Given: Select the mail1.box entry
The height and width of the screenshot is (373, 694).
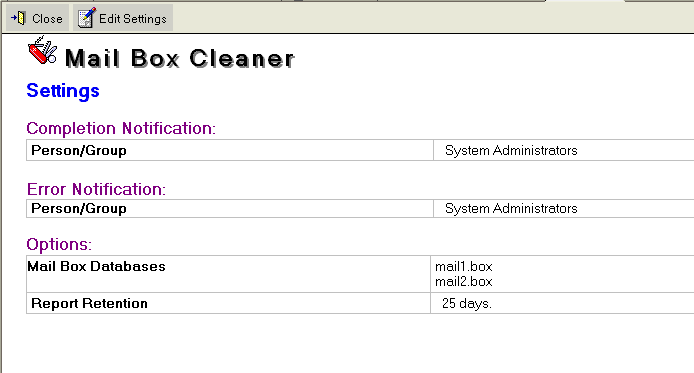Looking at the screenshot, I should pos(463,266).
